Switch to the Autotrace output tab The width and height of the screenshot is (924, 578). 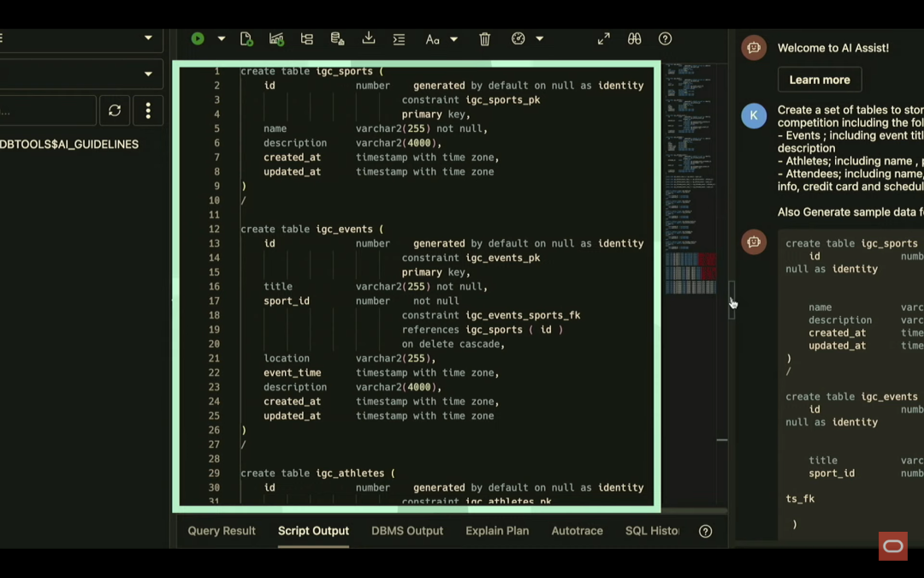pos(577,531)
